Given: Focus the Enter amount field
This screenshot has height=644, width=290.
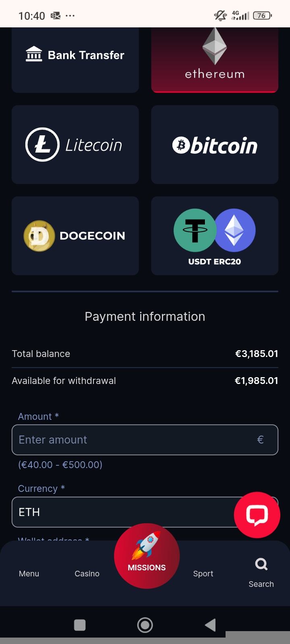Looking at the screenshot, I should tap(133, 440).
